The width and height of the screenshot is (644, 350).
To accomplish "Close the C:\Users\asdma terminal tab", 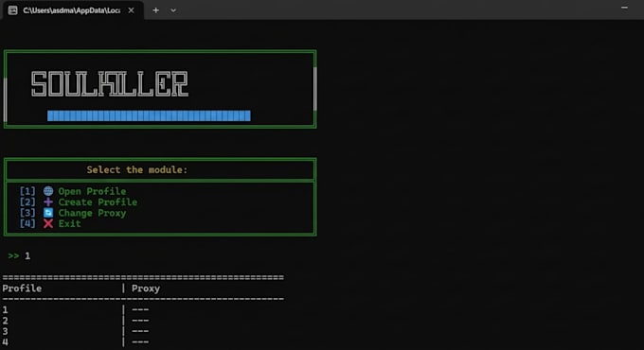I will point(131,10).
